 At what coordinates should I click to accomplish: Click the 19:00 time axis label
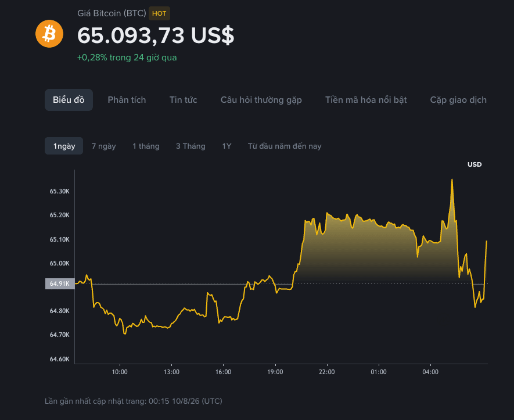point(275,372)
